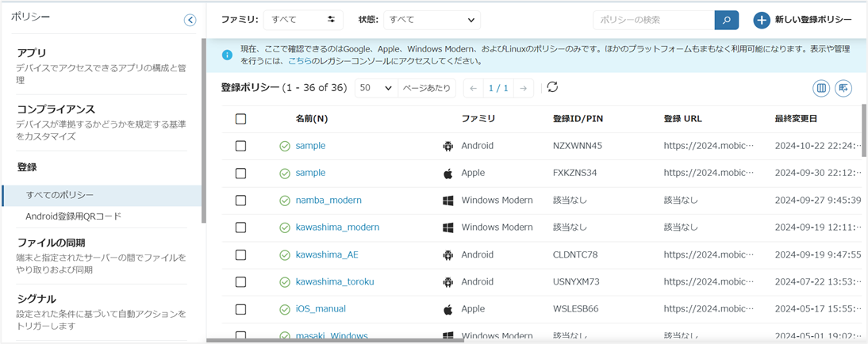
Task: Sort by 最終変更日 column header
Action: click(x=796, y=119)
